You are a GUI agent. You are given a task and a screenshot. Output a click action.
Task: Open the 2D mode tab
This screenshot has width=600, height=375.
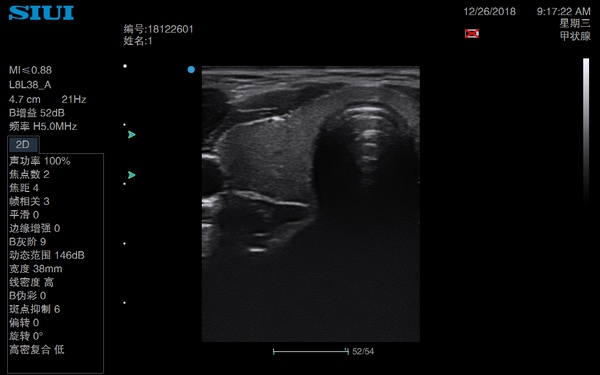point(23,145)
